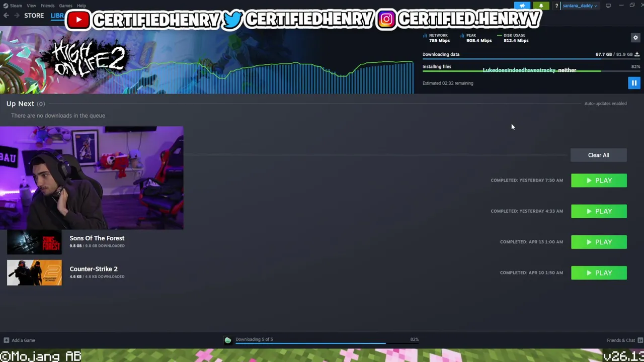Click 'There are no downloads in the queue'

[58, 116]
